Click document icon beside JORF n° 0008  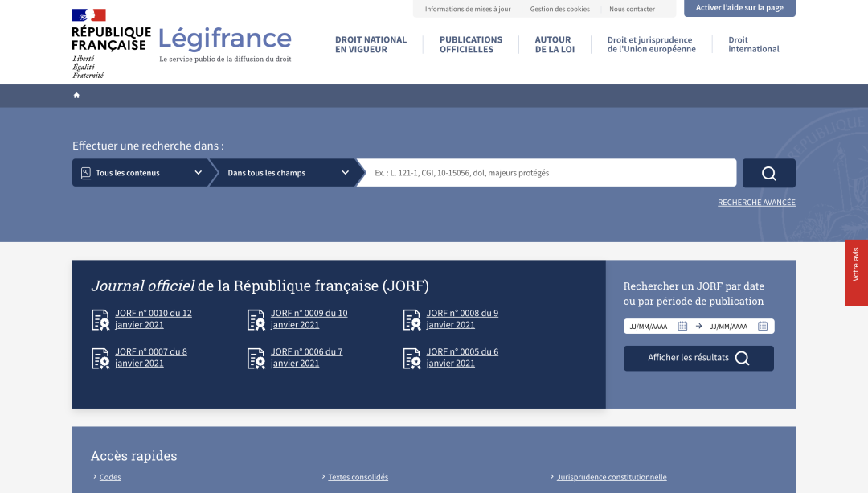point(411,319)
